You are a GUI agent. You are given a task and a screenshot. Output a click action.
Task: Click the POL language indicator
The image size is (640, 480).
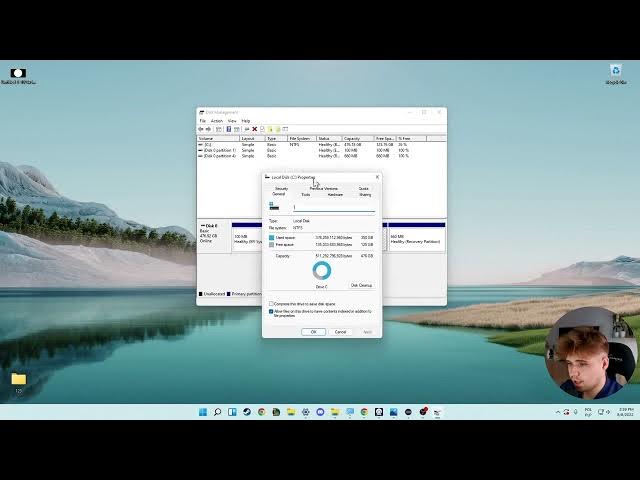pos(588,412)
